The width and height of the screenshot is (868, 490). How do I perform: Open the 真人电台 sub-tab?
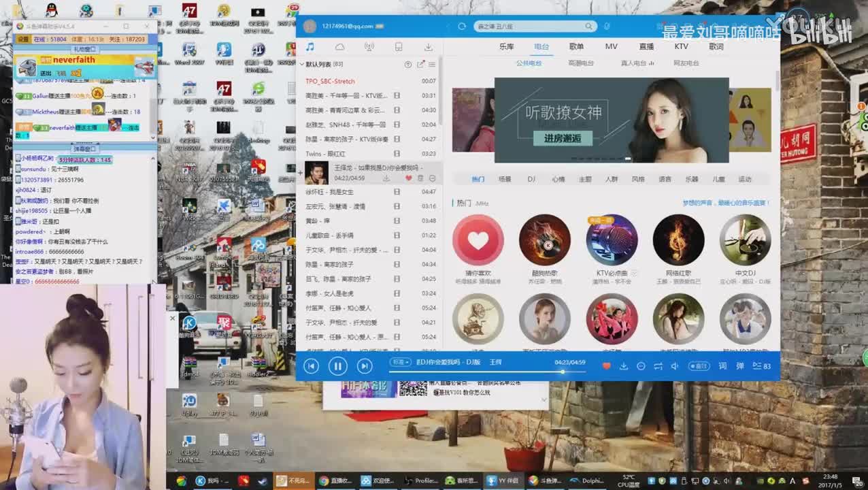[637, 63]
